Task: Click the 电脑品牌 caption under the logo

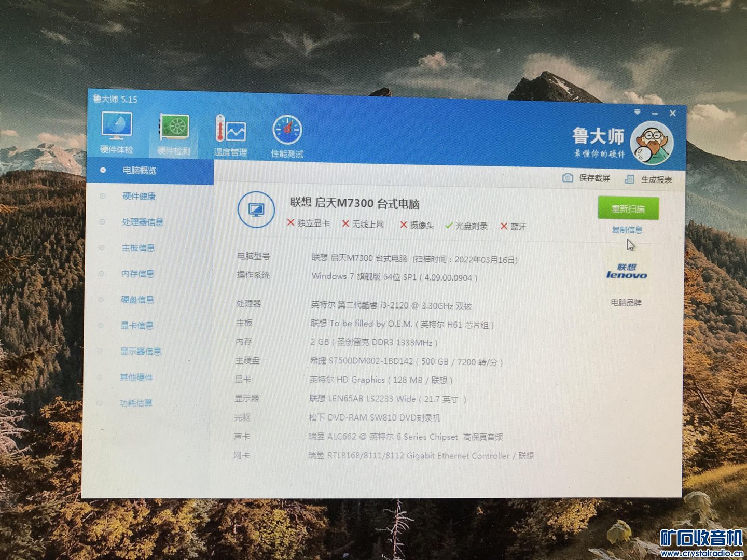Action: click(x=626, y=302)
